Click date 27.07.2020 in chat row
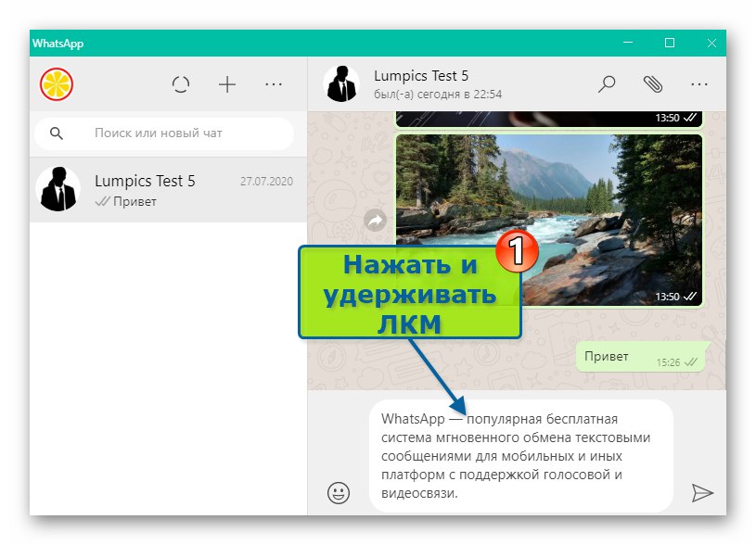Image resolution: width=756 pixels, height=545 pixels. [266, 181]
